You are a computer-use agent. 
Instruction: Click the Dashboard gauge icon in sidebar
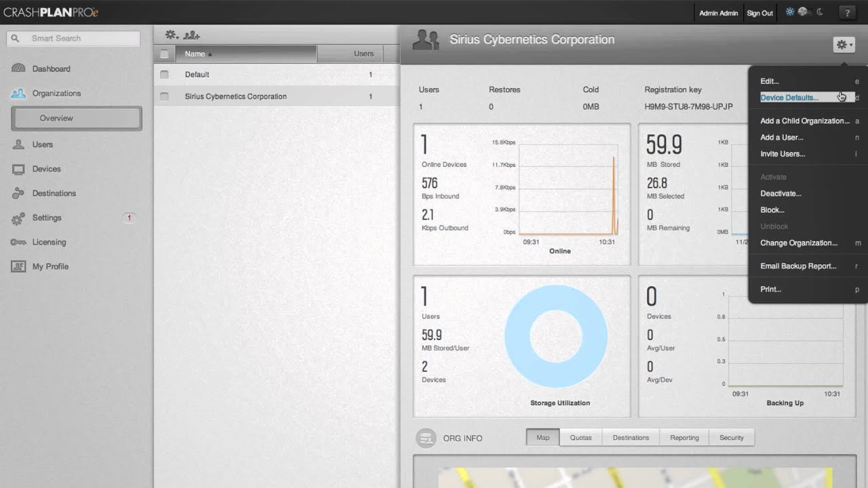tap(18, 68)
